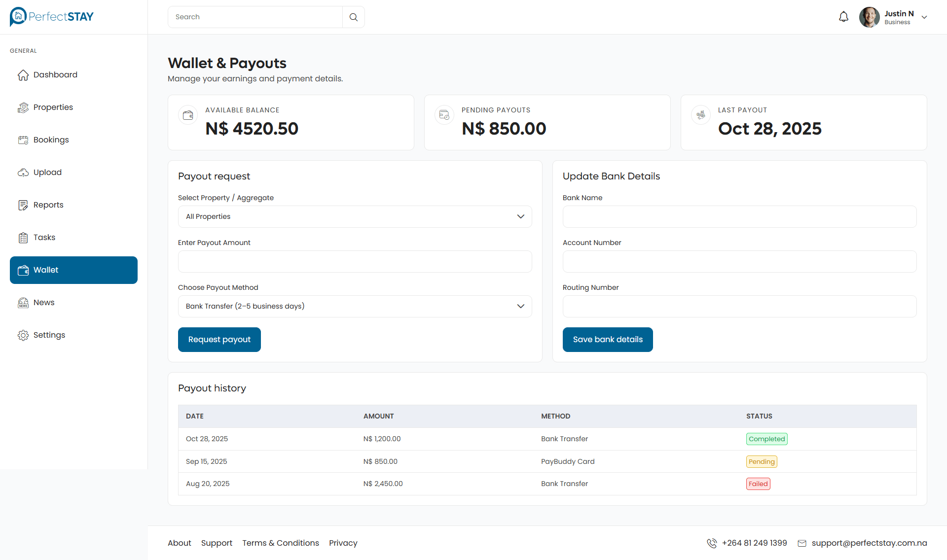Viewport: 947px width, 560px height.
Task: Go to Reports in the sidebar
Action: (48, 205)
